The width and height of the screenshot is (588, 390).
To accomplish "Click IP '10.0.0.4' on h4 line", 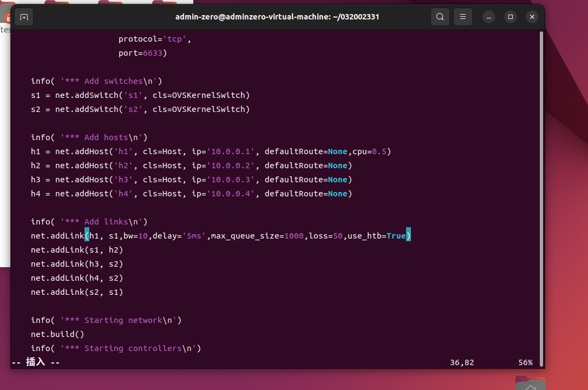I will (x=231, y=194).
